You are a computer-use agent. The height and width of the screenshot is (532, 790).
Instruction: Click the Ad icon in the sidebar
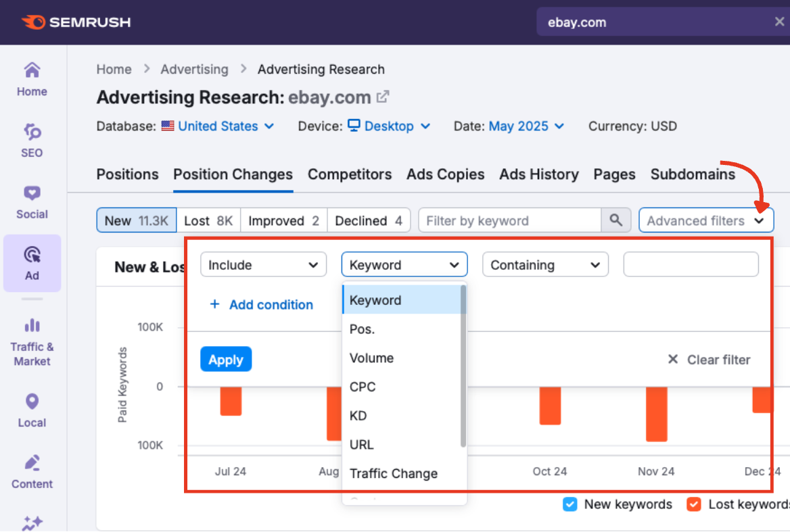32,262
